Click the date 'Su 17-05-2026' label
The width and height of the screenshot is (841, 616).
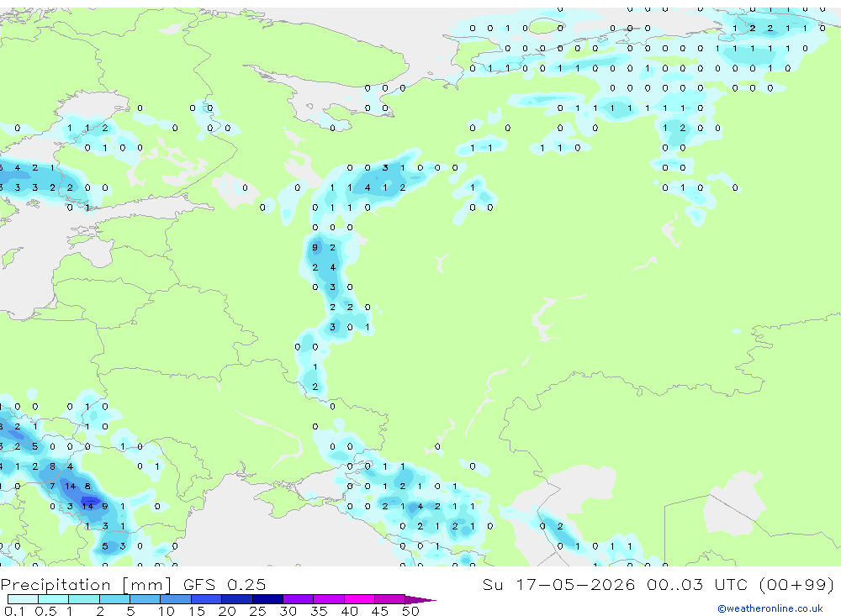[558, 584]
